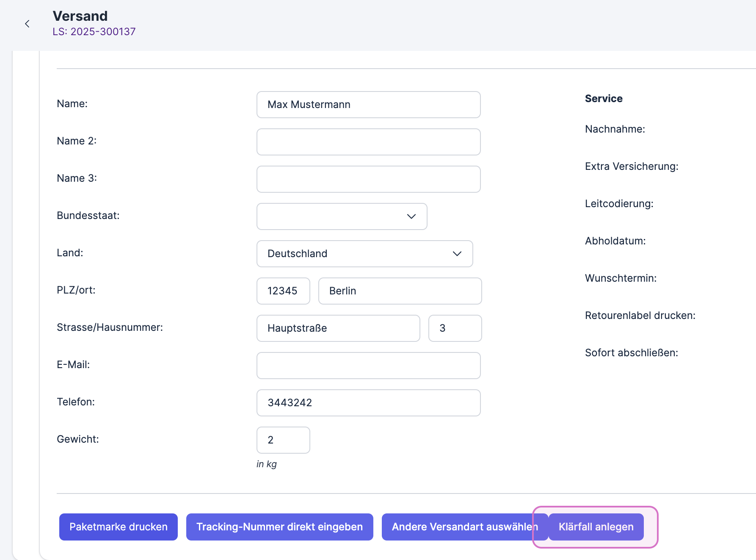
Task: Click the Nachnahme service label
Action: click(615, 129)
